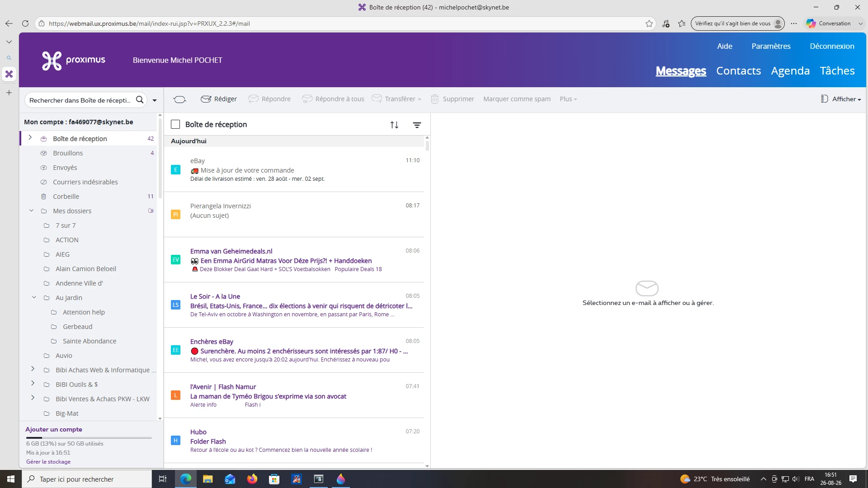Click Supprimer to delete
Screen dimensions: 868x488
[x=453, y=99]
